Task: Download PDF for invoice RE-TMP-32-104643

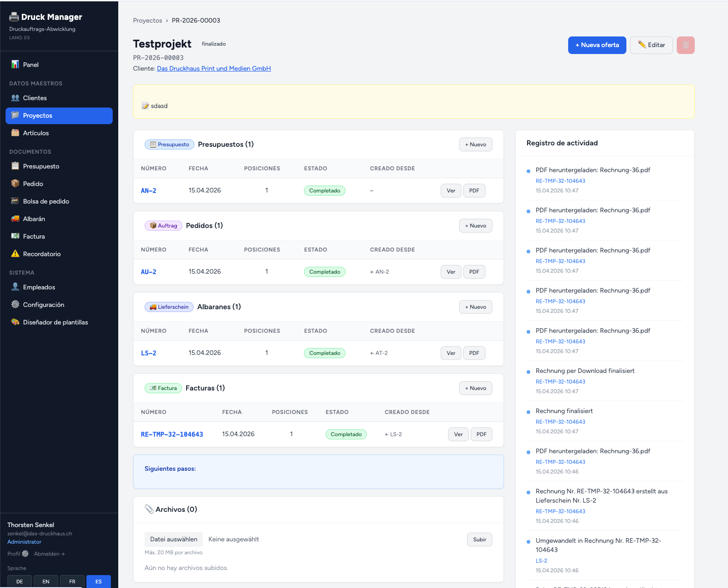Action: [481, 434]
